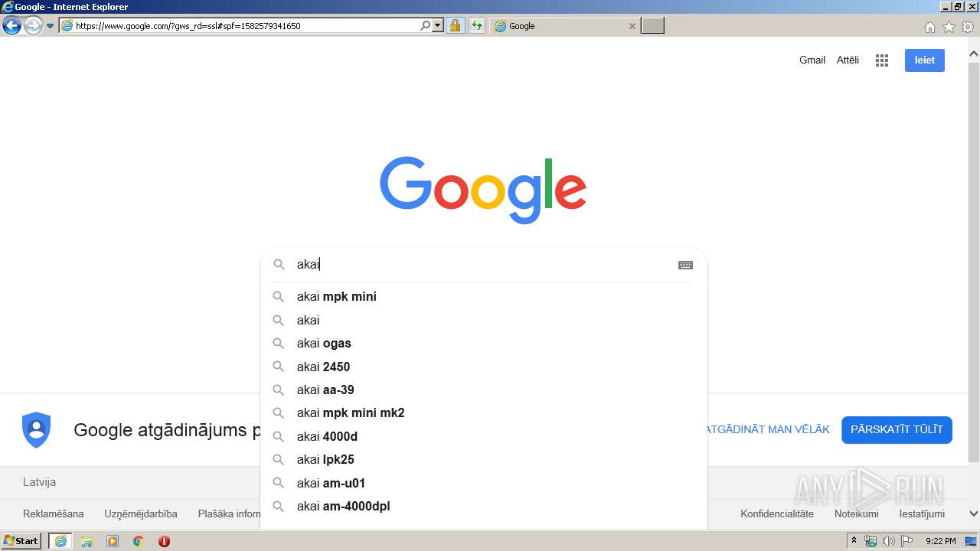Open the Gmail link
Image resolution: width=980 pixels, height=551 pixels.
(x=812, y=60)
